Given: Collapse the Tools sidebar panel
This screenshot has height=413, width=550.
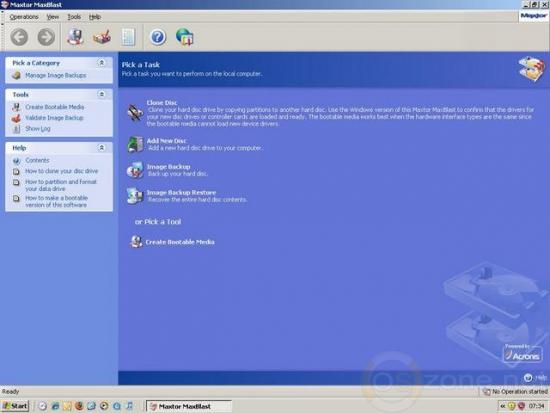Looking at the screenshot, I should tap(101, 94).
